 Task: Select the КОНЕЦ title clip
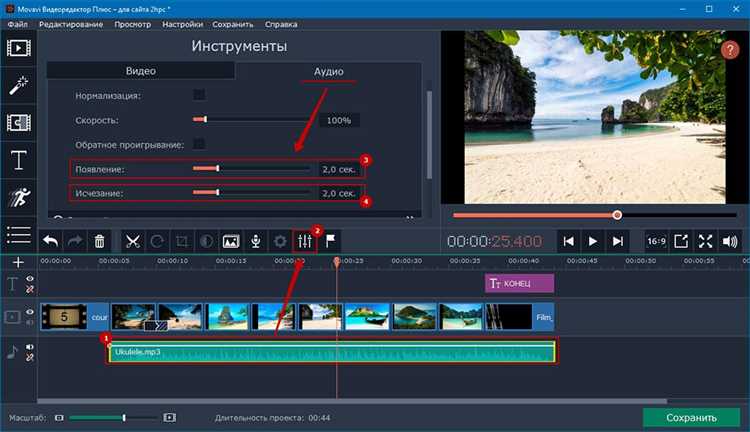[x=519, y=283]
